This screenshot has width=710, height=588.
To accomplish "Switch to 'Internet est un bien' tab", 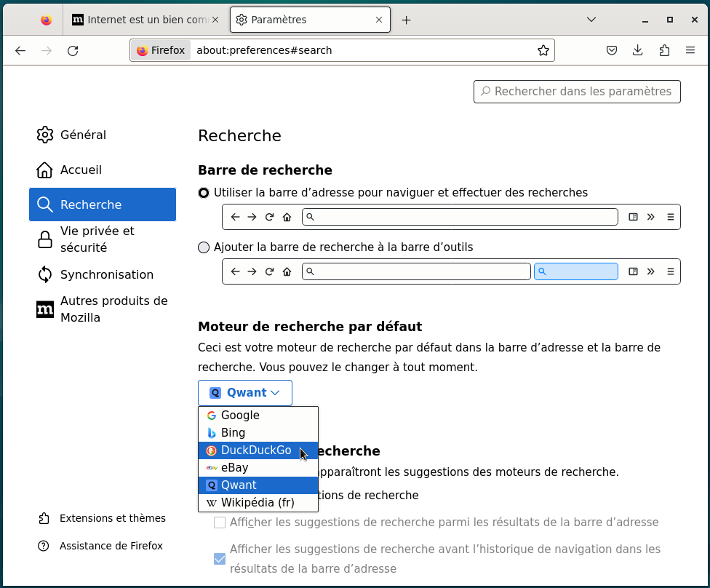I will click(145, 20).
